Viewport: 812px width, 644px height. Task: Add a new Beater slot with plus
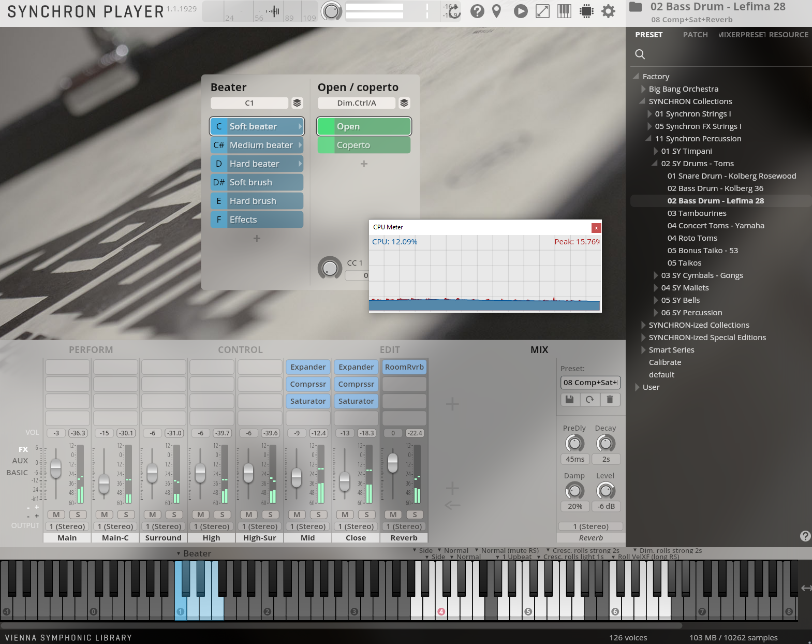point(257,238)
